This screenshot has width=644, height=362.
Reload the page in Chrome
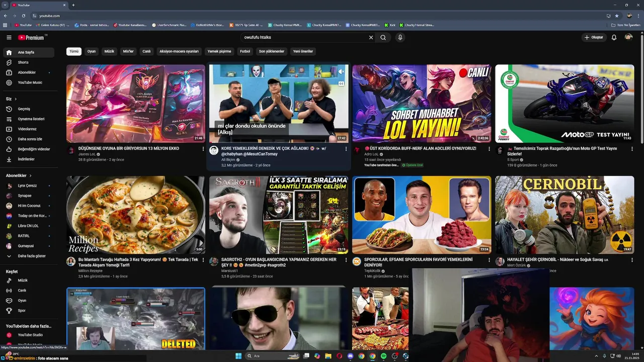[23, 16]
